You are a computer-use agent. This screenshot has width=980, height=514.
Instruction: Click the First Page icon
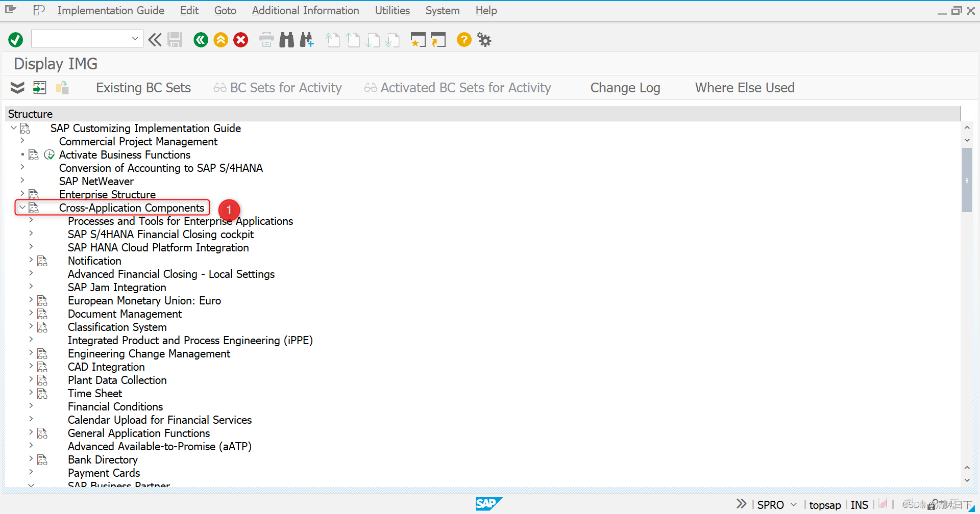(332, 40)
